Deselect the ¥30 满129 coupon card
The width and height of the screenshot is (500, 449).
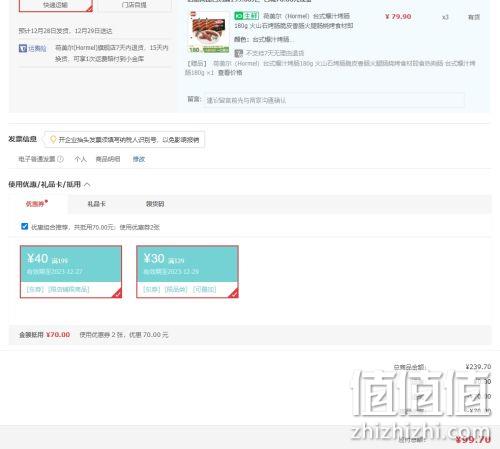[187, 272]
